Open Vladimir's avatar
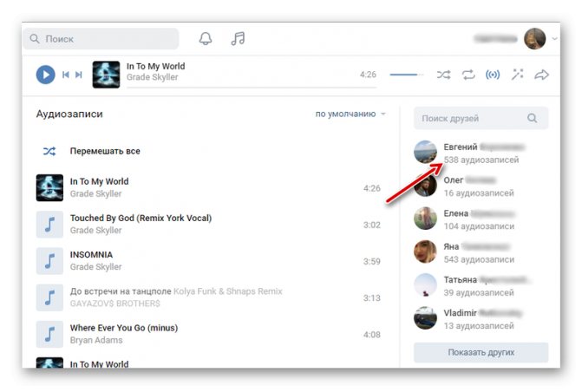 point(425,317)
